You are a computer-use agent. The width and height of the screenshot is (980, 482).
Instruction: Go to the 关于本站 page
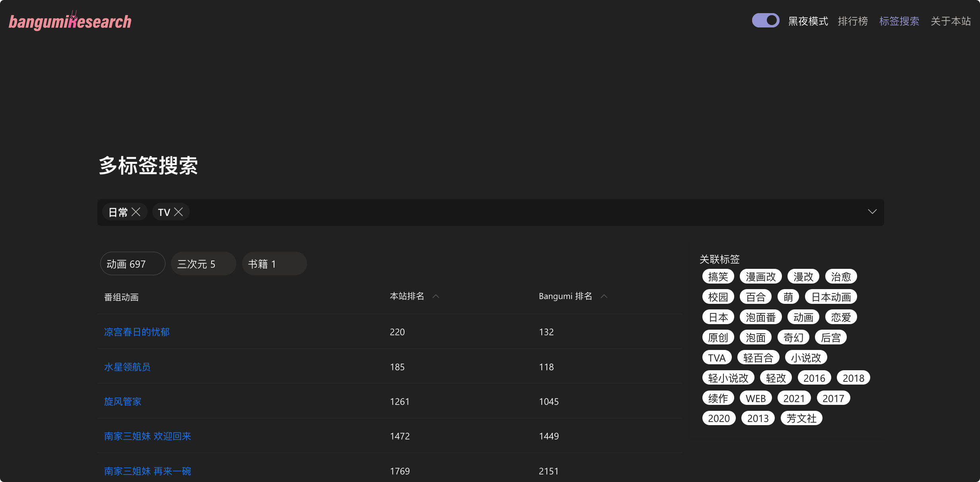click(x=951, y=21)
